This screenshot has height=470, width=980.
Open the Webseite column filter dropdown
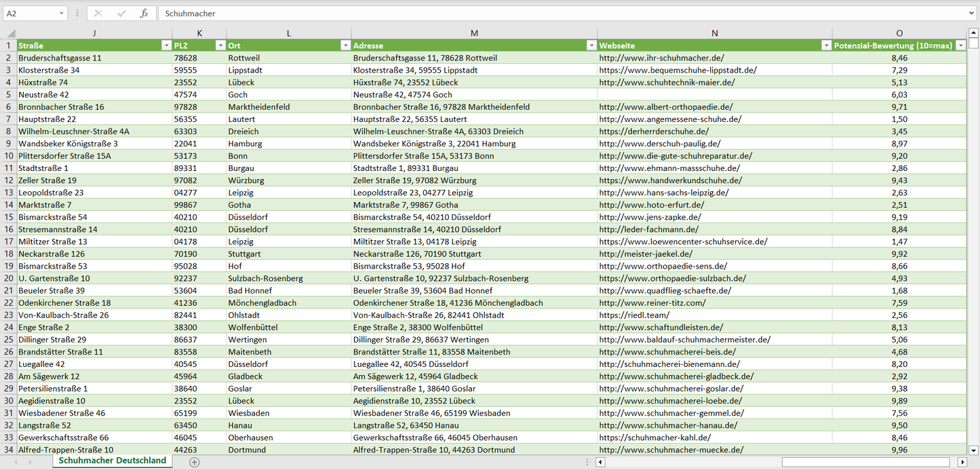pos(826,45)
